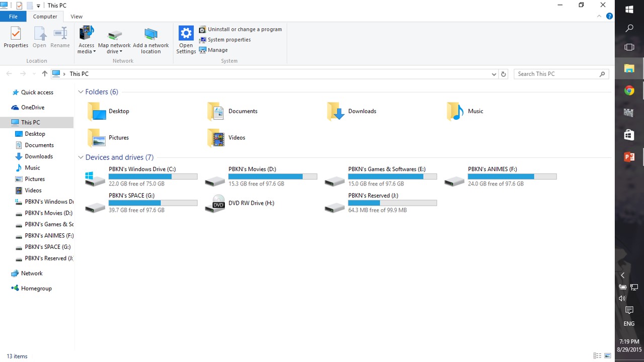Collapse the Folders (6) group
The image size is (644, 362).
point(80,92)
